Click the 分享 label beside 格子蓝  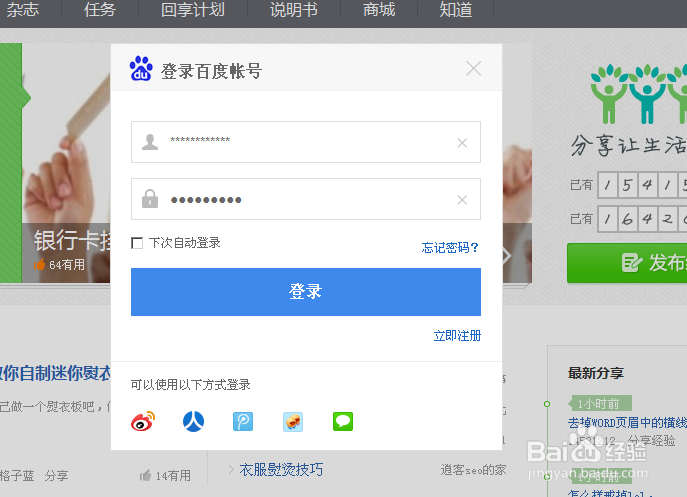(56, 476)
